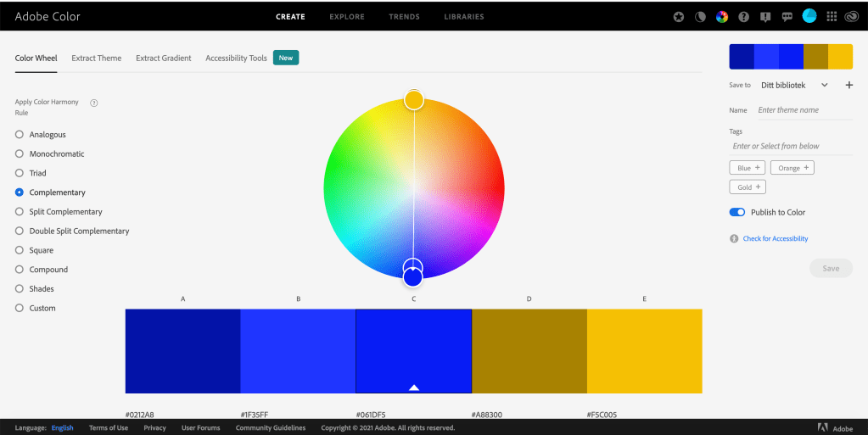The width and height of the screenshot is (868, 435).
Task: Click the Enter theme name field
Action: [802, 110]
